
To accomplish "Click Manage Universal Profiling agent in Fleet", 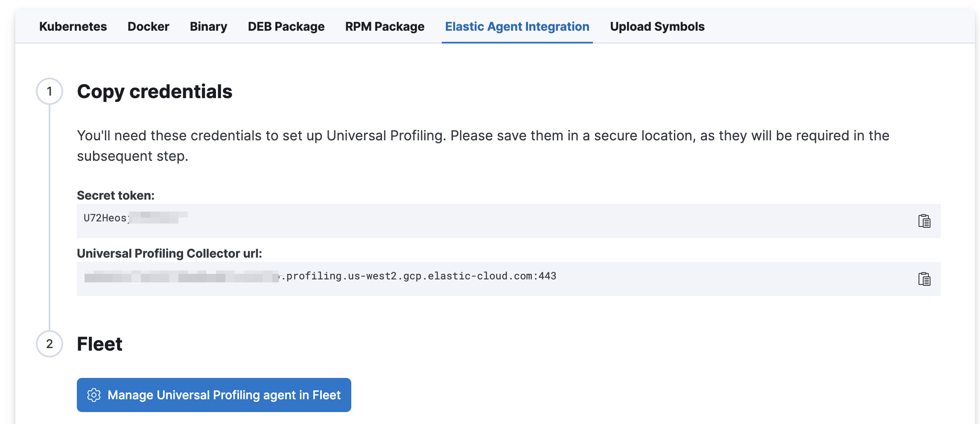I will click(x=213, y=395).
